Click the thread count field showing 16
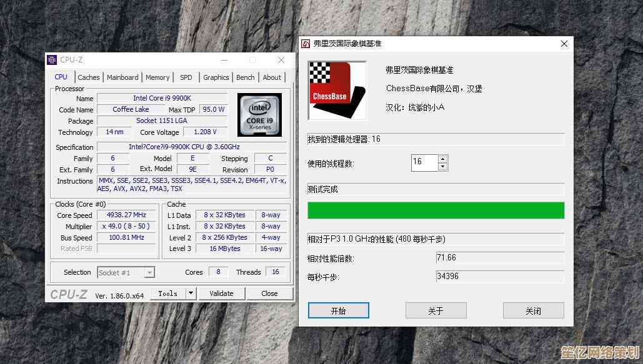This screenshot has height=364, width=643. [x=422, y=162]
